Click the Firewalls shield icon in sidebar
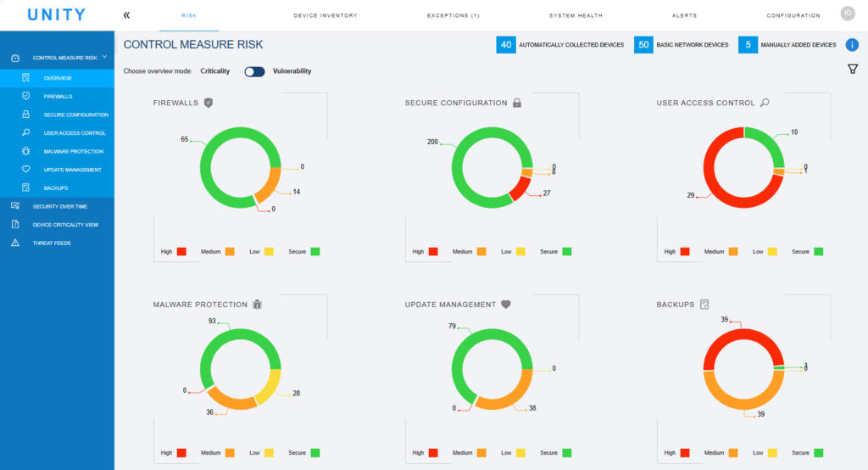The height and width of the screenshot is (470, 868). [x=26, y=97]
